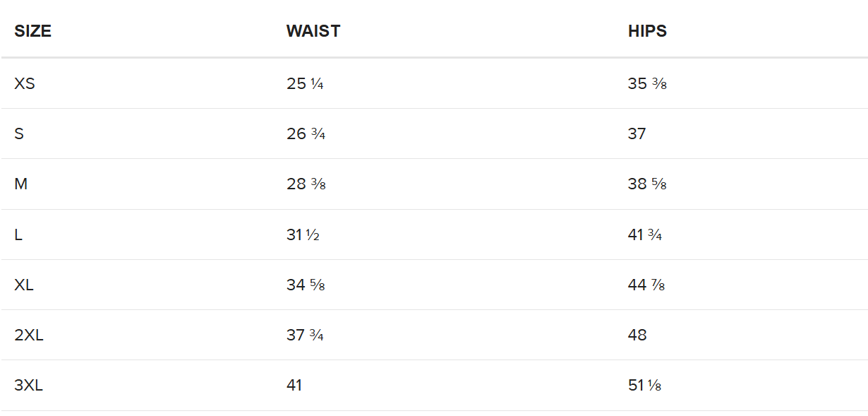Screen dimensions: 868x416
Task: Click the 2XL hips value 48
Action: click(x=637, y=335)
